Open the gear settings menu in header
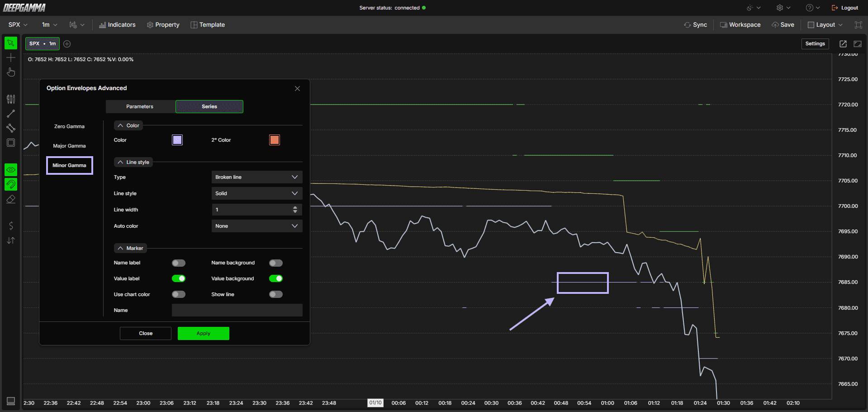This screenshot has width=868, height=412. click(783, 8)
